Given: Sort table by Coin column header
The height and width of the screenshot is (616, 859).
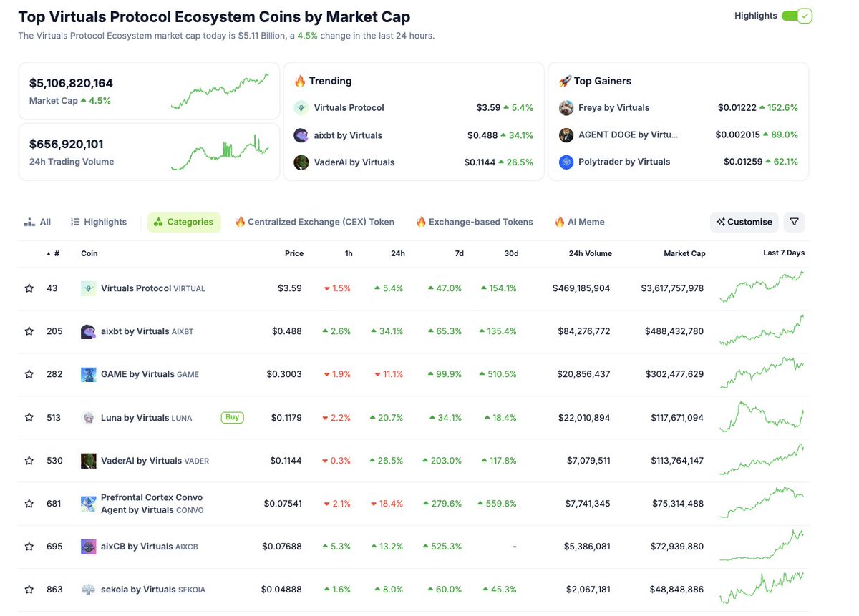Looking at the screenshot, I should pos(89,253).
